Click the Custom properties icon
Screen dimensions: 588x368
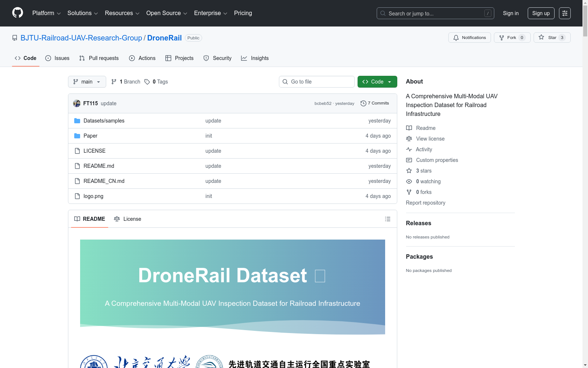(409, 160)
